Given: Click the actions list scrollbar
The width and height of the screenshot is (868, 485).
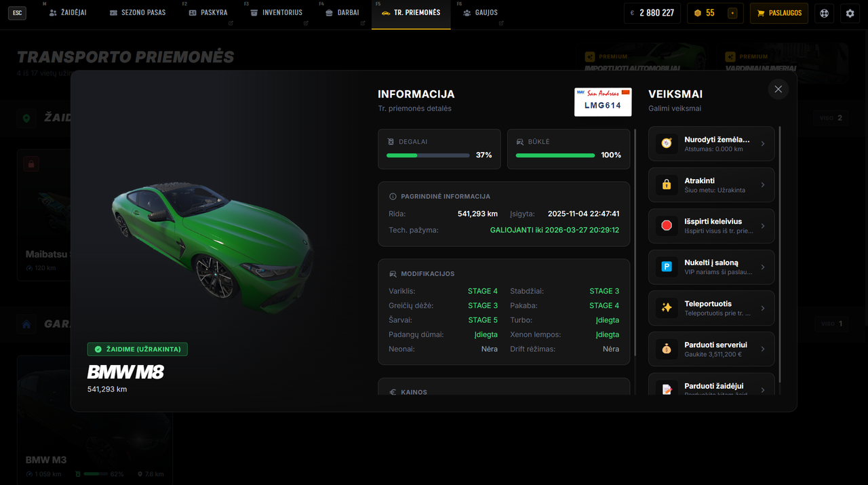Looking at the screenshot, I should point(780,254).
